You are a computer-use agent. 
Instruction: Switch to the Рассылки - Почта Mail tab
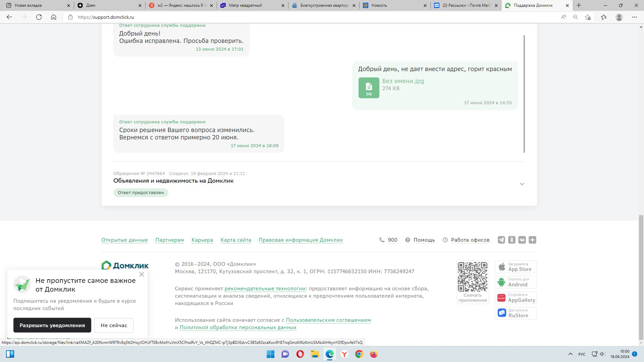[466, 5]
